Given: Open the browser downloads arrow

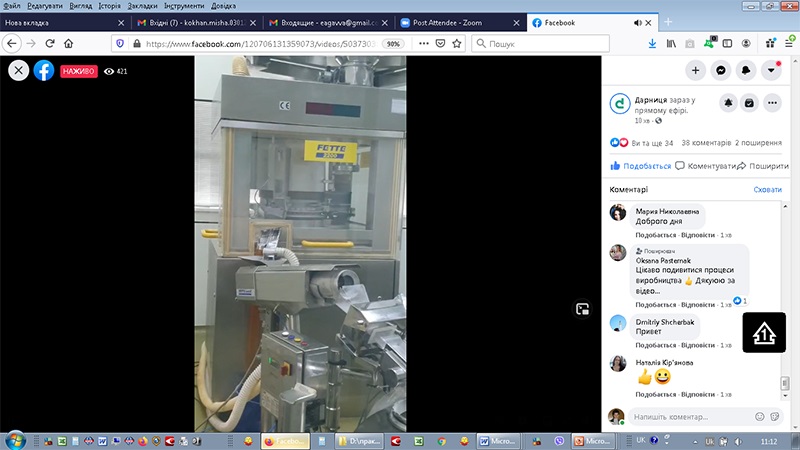Looking at the screenshot, I should point(652,43).
